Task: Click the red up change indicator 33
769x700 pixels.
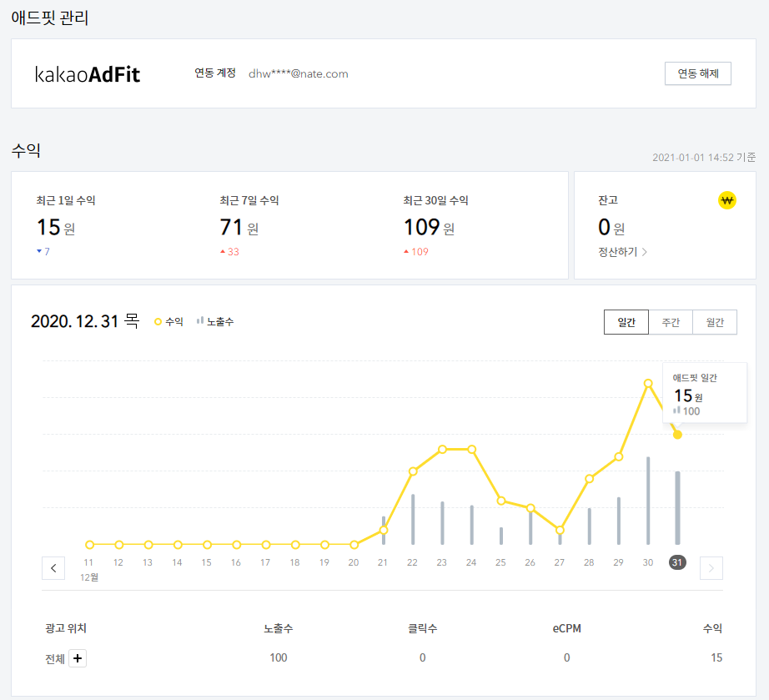Action: (229, 252)
